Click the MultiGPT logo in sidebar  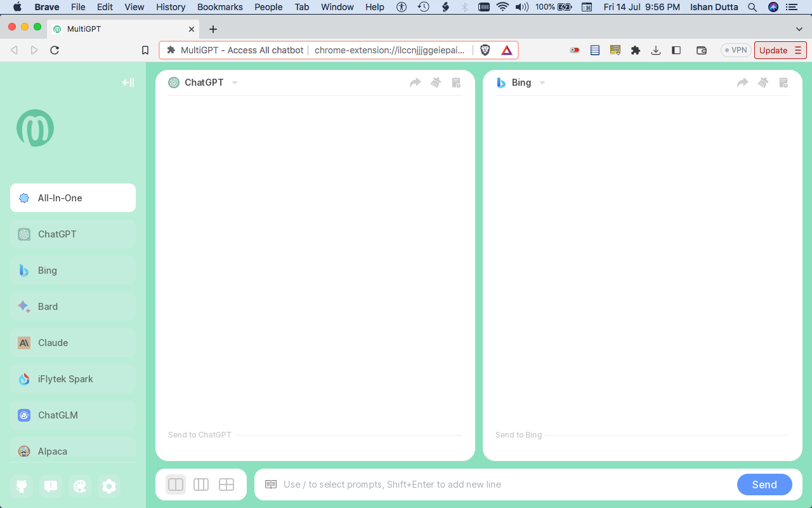click(35, 128)
